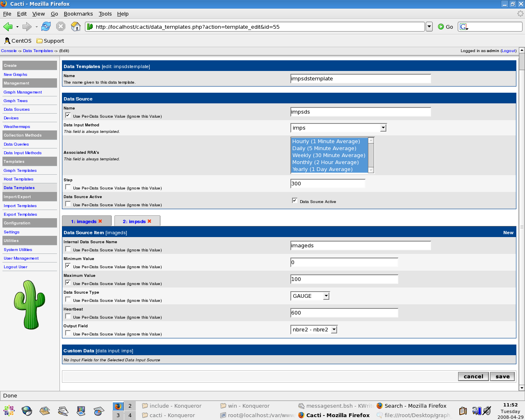Toggle per-data source checkbox for Heartbeat
This screenshot has height=420, width=525.
[x=68, y=316]
